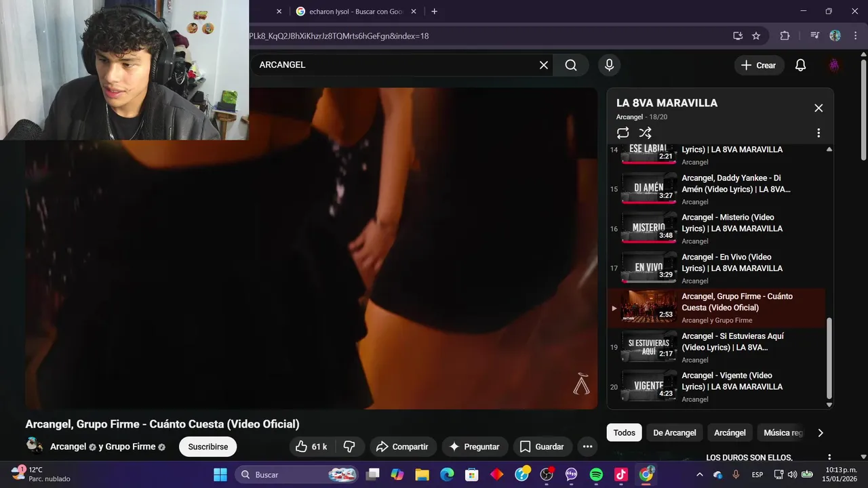Toggle playlist shuffle mode
The image size is (868, 488).
[645, 133]
